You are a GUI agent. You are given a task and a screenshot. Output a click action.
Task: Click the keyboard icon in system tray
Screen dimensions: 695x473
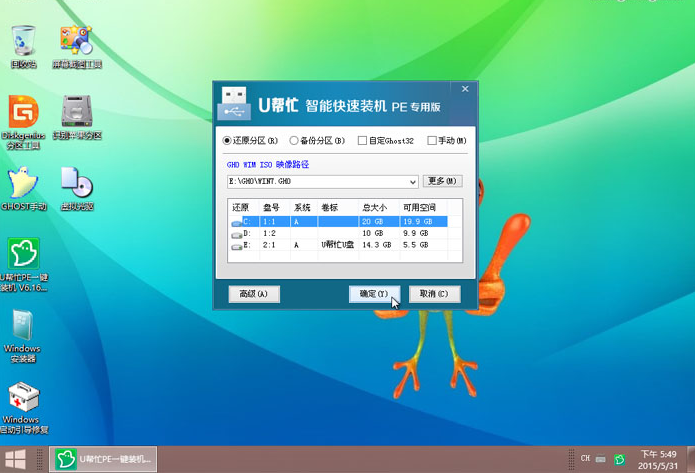(601, 459)
